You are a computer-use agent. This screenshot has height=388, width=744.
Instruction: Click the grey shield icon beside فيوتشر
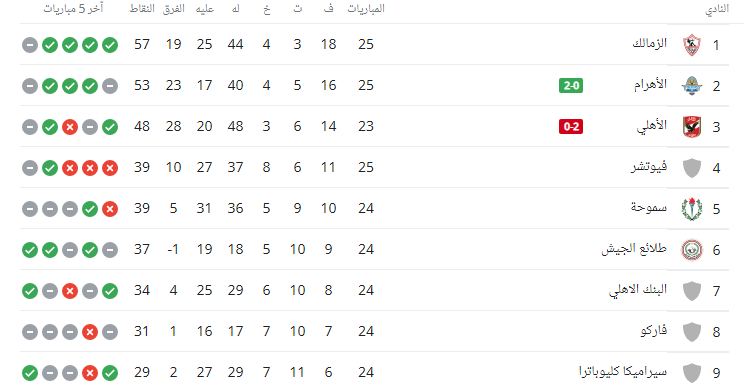[x=692, y=168]
